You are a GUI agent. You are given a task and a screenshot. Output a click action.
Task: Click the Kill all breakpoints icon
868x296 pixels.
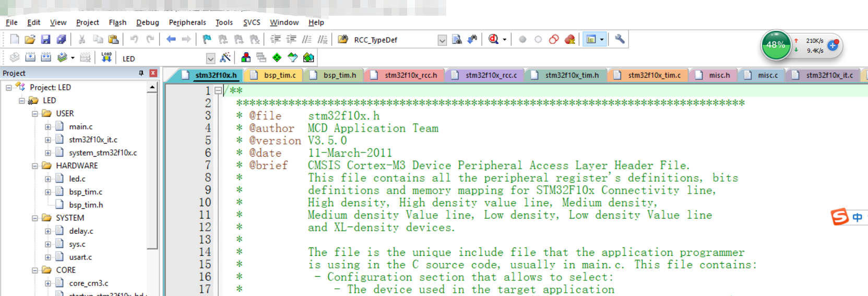point(569,39)
